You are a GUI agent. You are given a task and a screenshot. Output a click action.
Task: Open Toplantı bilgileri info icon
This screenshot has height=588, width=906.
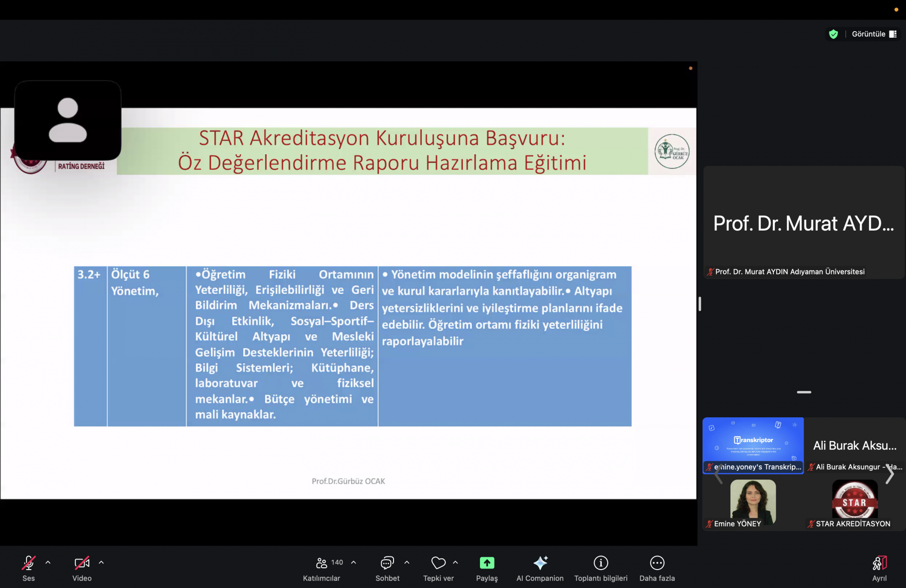601,563
